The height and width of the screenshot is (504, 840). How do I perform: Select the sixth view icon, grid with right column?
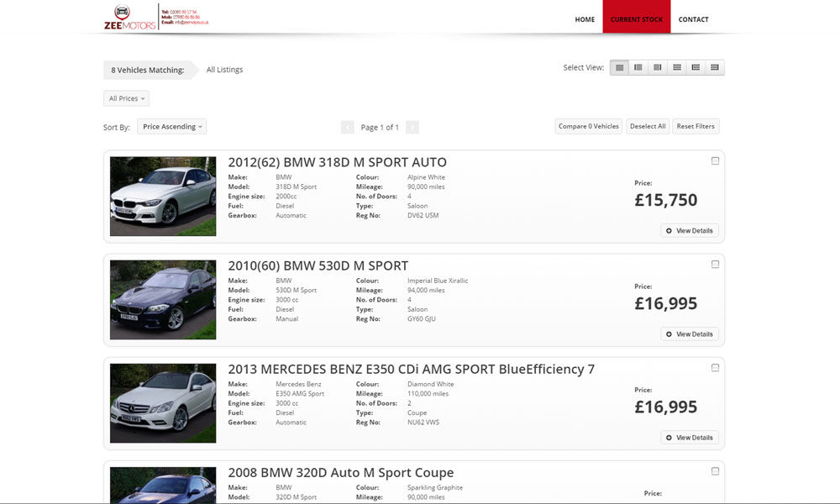(715, 67)
